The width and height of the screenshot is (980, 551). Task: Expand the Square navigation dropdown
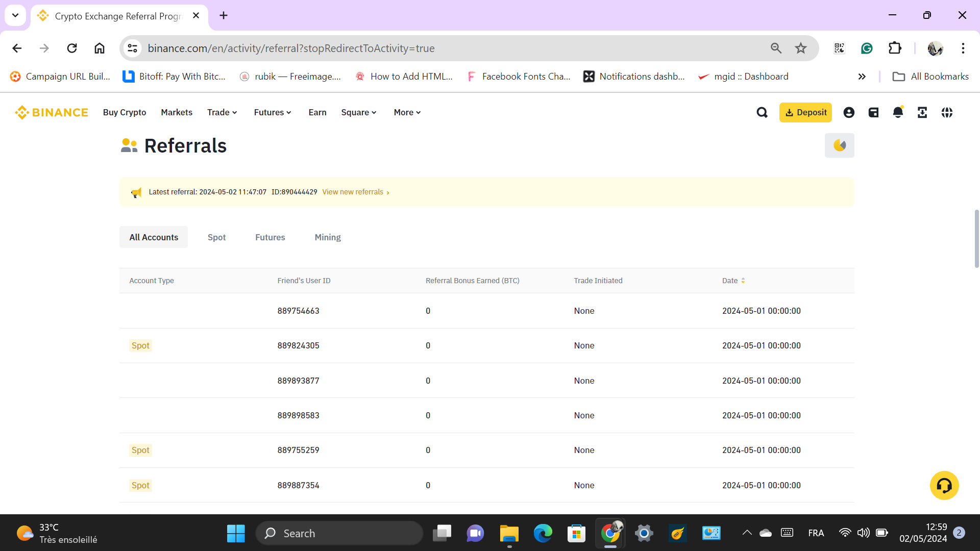[359, 112]
